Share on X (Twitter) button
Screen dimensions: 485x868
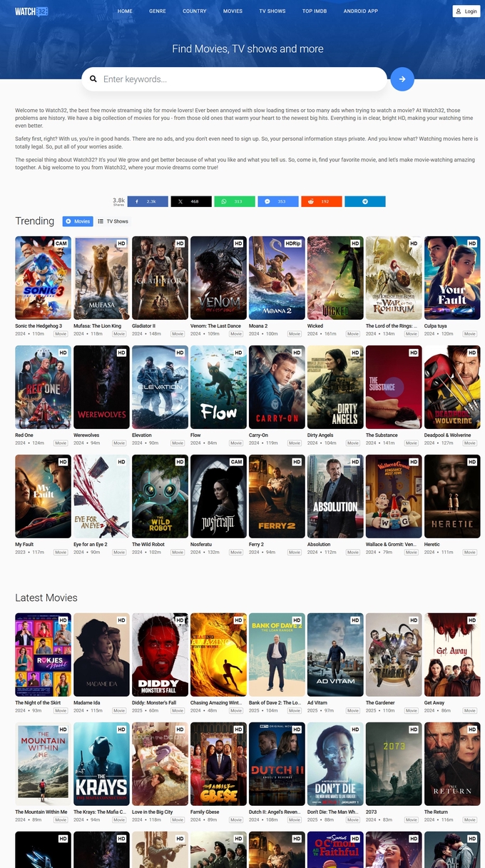191,201
